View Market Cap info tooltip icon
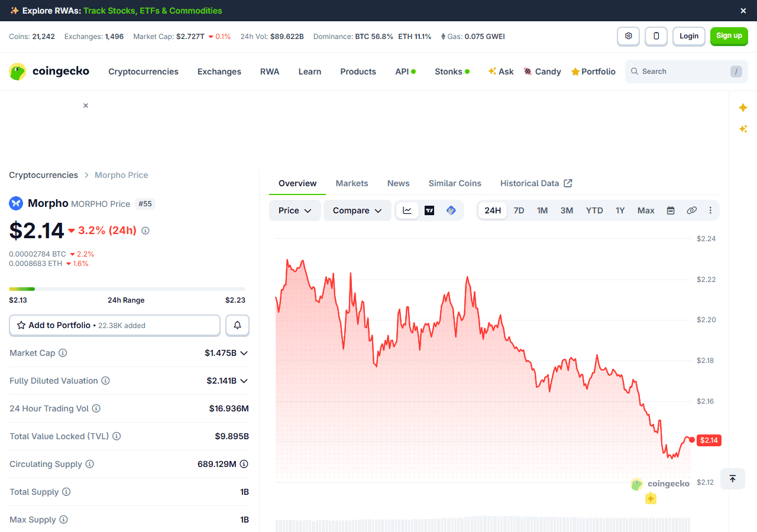Image resolution: width=757 pixels, height=532 pixels. 63,353
